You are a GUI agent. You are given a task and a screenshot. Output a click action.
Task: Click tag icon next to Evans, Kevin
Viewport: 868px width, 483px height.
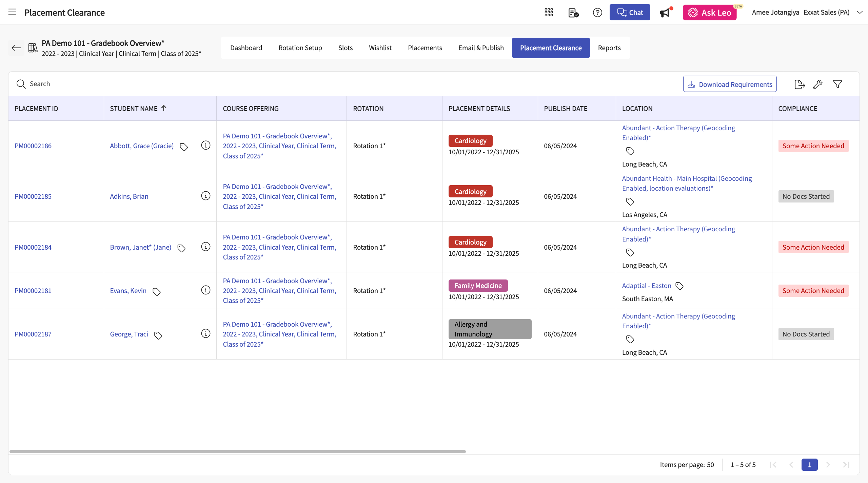156,292
